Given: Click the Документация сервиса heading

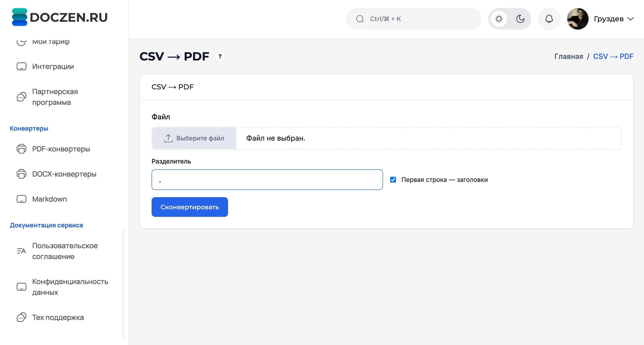Looking at the screenshot, I should (46, 225).
